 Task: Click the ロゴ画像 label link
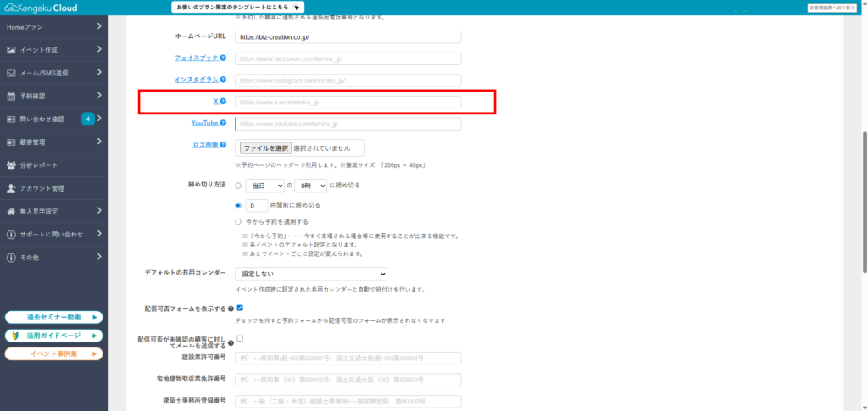[205, 145]
